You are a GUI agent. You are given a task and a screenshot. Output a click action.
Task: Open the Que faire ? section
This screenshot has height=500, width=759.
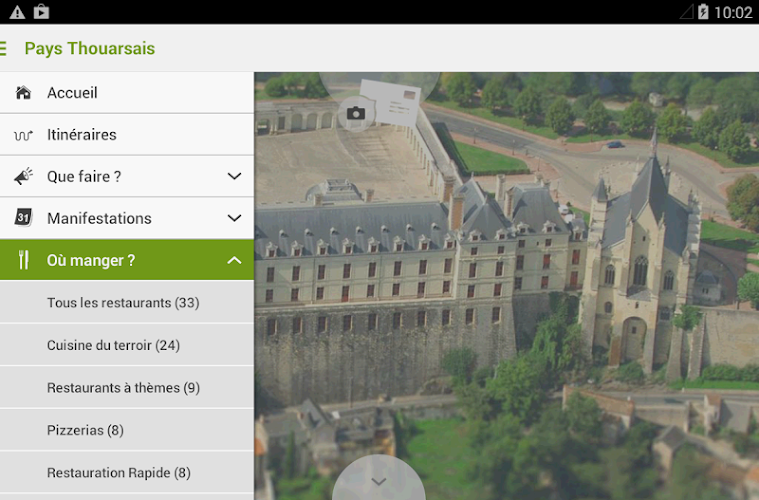click(x=127, y=176)
